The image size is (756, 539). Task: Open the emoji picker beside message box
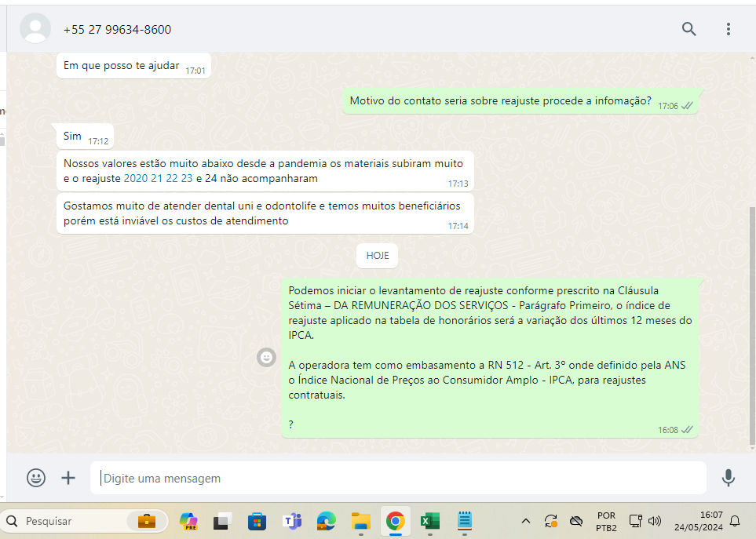click(36, 478)
